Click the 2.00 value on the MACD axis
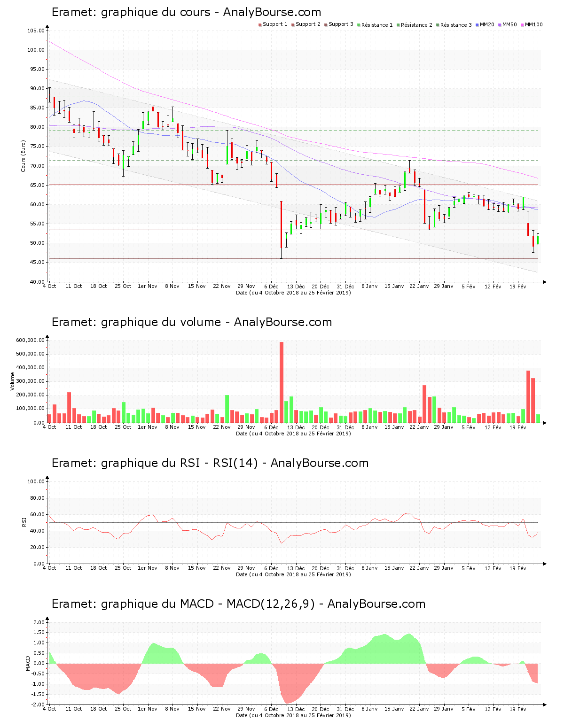The image size is (564, 728). 39,623
